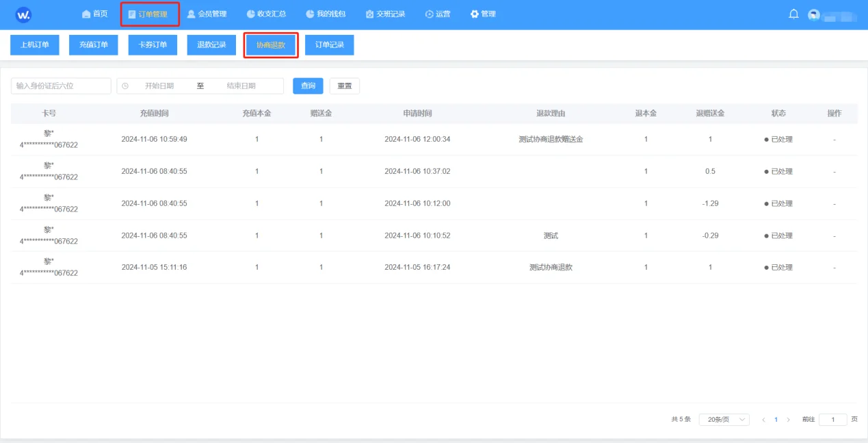Click the clock icon in date range
The width and height of the screenshot is (868, 443).
tap(125, 86)
